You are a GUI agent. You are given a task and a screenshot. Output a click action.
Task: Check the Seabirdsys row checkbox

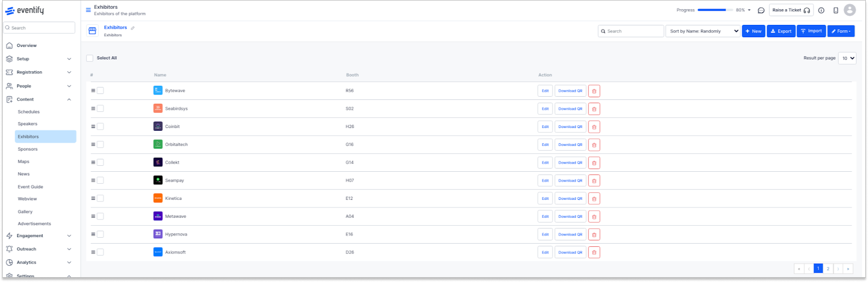tap(100, 109)
